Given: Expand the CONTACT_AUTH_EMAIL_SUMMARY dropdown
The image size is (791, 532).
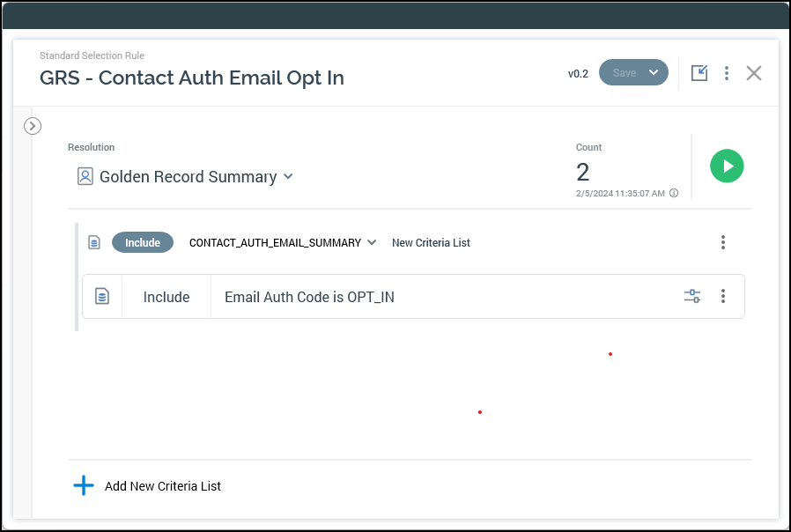Looking at the screenshot, I should (x=372, y=242).
